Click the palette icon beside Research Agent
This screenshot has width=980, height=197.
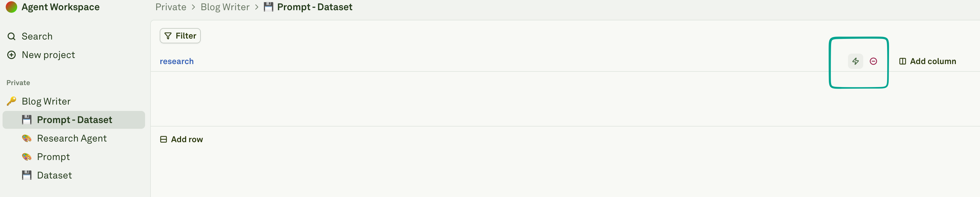pos(27,138)
